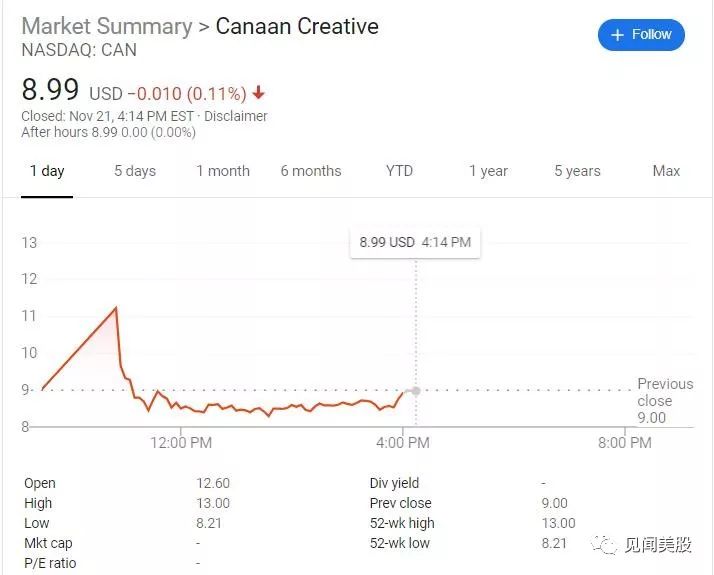Select the 1 day tab

coord(47,171)
